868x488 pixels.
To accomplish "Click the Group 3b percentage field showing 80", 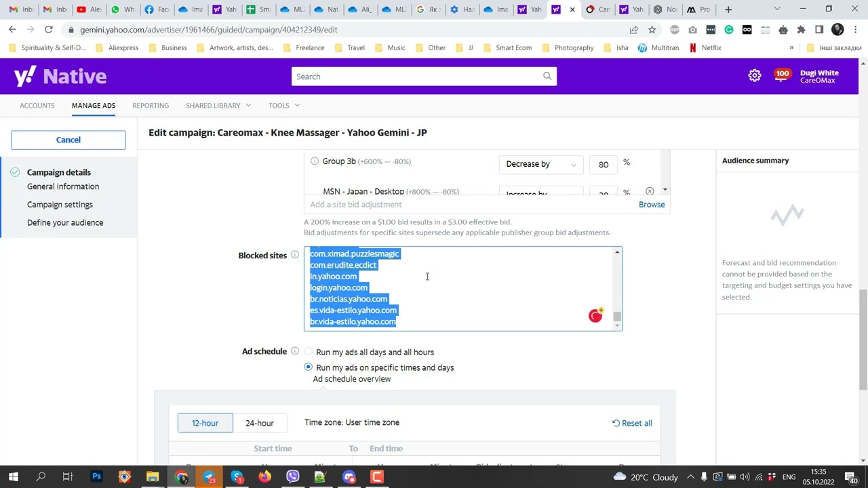I will [x=604, y=164].
